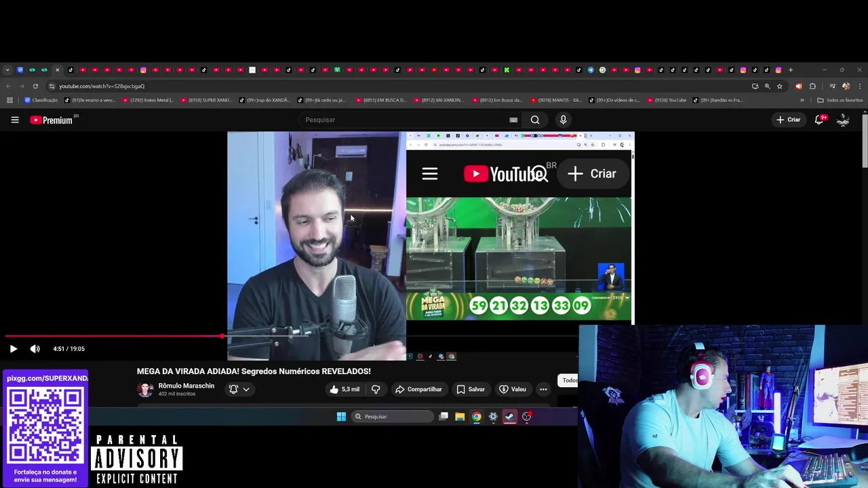Click the Valeu thanks button
The width and height of the screenshot is (868, 488).
[x=513, y=389]
